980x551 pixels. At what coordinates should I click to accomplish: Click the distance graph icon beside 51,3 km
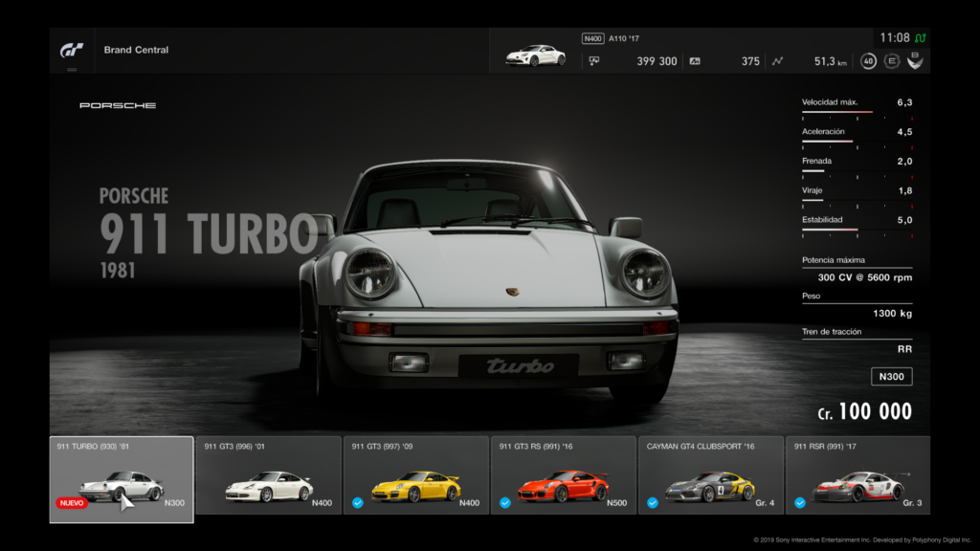(x=777, y=61)
